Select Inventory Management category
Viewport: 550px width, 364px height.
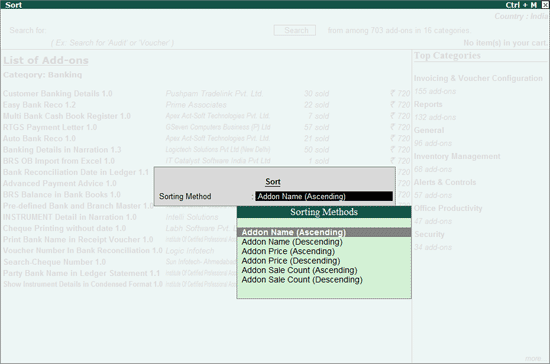coord(457,156)
